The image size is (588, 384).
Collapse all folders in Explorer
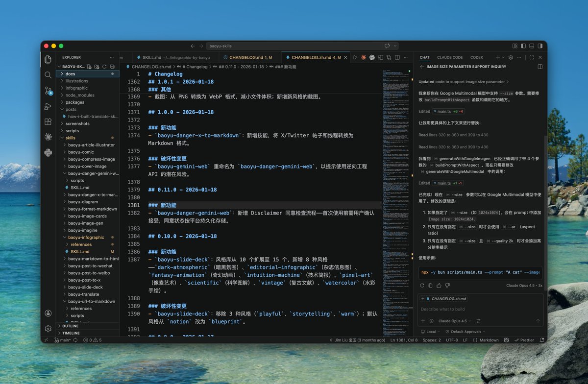click(112, 67)
